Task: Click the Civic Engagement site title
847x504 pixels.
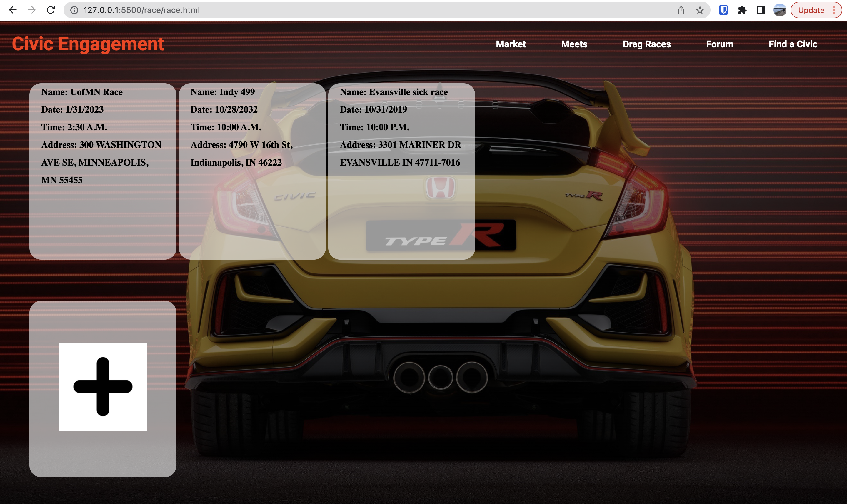Action: [x=88, y=44]
